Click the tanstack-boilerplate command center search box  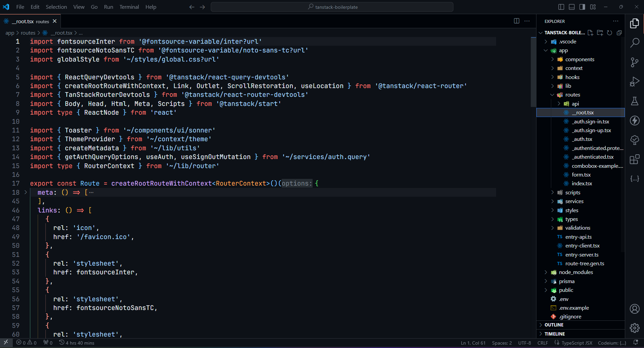click(x=332, y=7)
